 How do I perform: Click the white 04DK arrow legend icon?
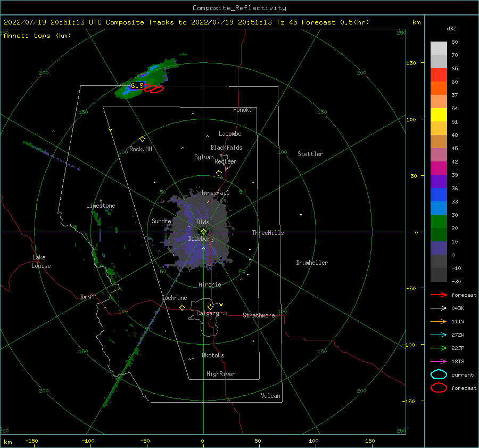click(439, 308)
